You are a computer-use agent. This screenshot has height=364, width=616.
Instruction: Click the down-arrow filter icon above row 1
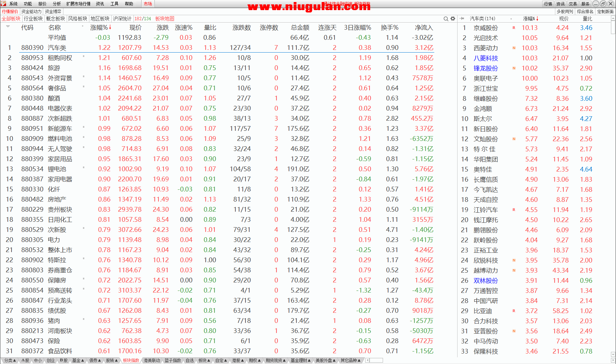(8, 26)
